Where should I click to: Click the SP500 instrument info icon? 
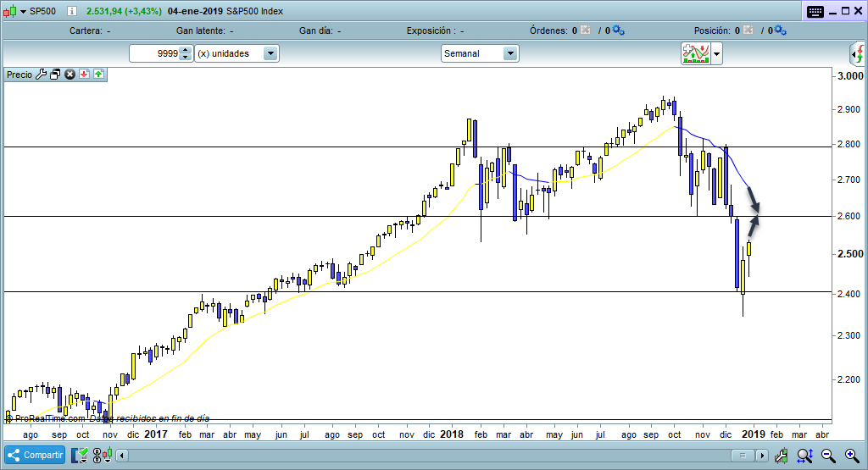[71, 12]
